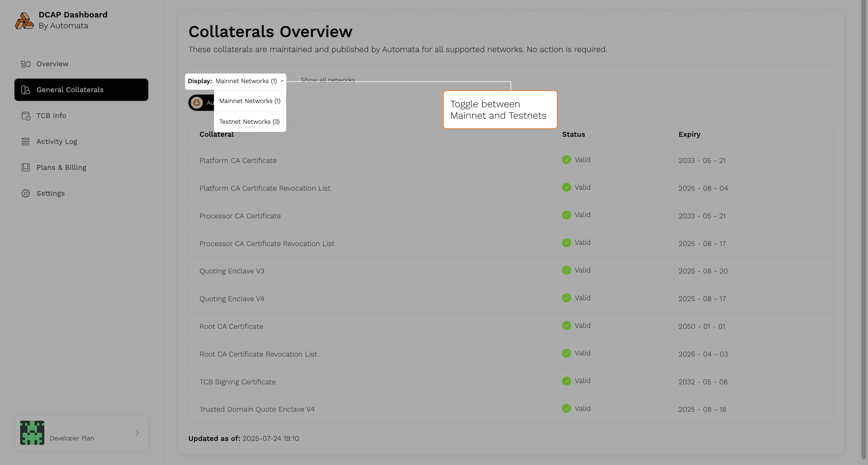Select the Overview sidebar icon

coord(26,64)
